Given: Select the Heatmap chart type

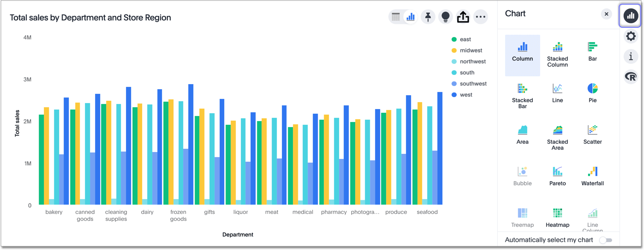Looking at the screenshot, I should [x=557, y=218].
